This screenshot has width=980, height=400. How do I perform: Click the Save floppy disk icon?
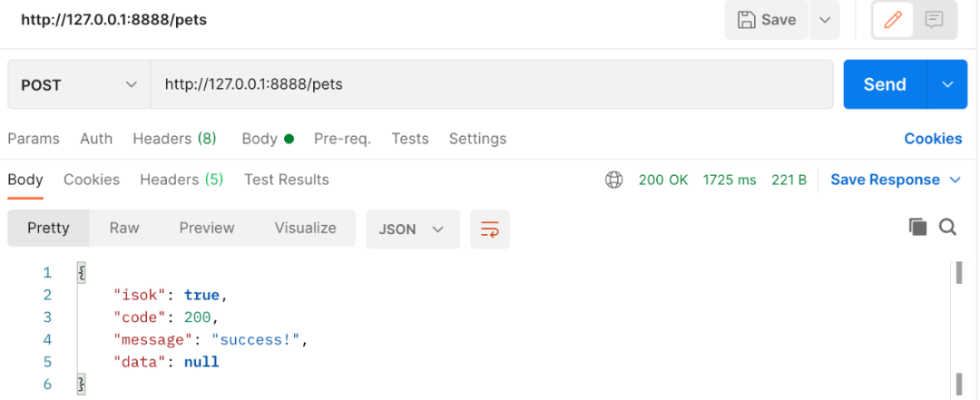point(746,20)
